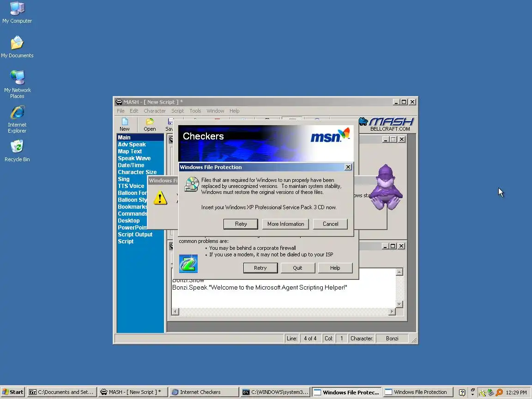
Task: Click More Information button
Action: click(x=285, y=224)
